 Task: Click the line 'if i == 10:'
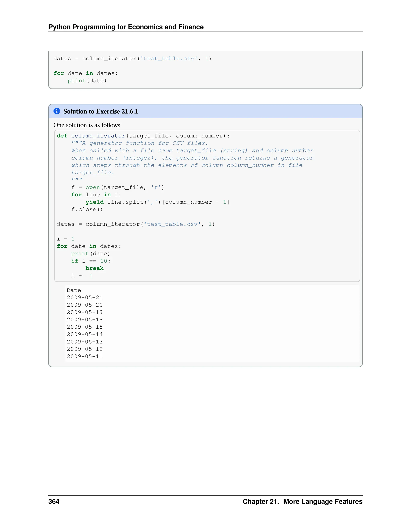pos(91,261)
